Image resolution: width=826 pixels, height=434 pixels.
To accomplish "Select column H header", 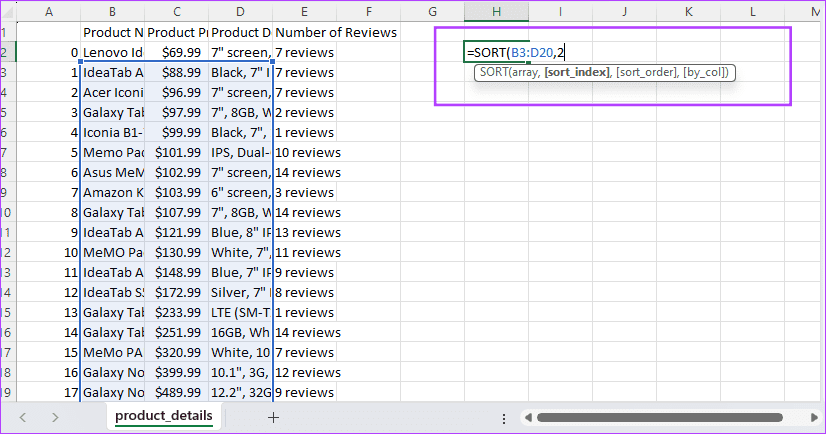I will [x=496, y=12].
